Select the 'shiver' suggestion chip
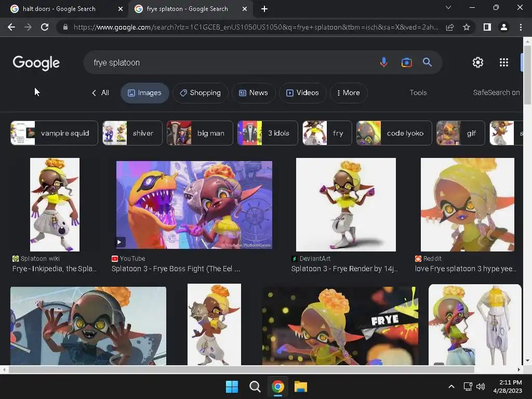Viewport: 532px width, 399px height. click(132, 133)
